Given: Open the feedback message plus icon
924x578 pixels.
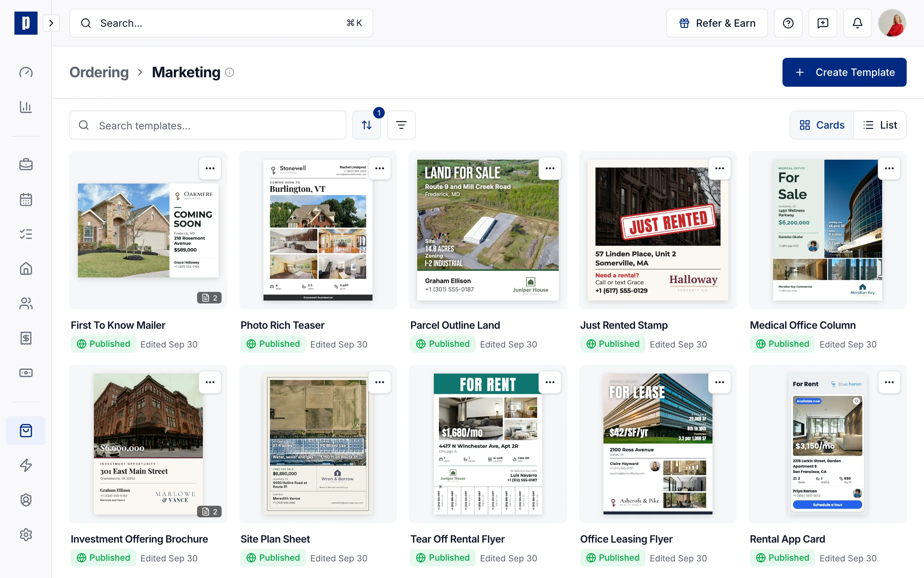Looking at the screenshot, I should pyautogui.click(x=823, y=23).
